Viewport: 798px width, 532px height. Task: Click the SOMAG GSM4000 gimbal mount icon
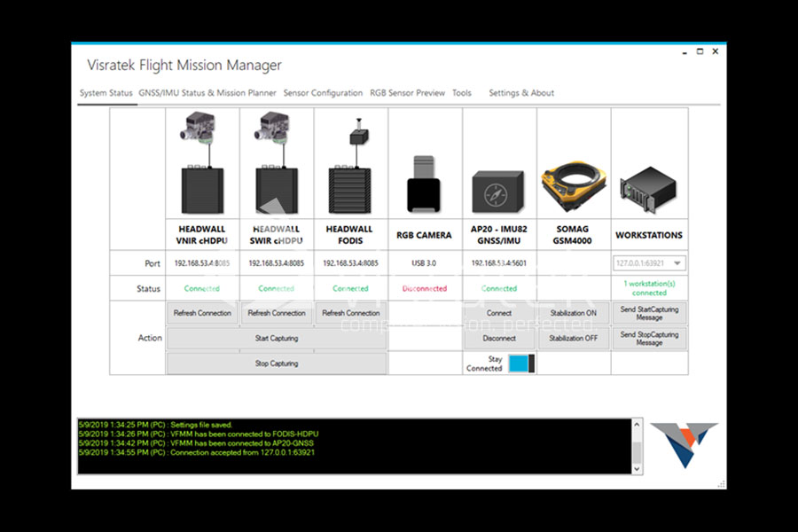[x=574, y=186]
